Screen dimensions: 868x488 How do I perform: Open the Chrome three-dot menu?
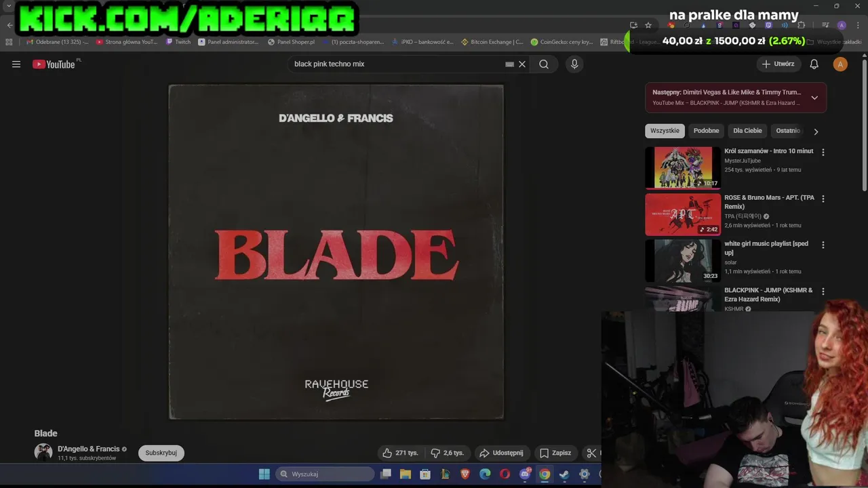tap(858, 25)
